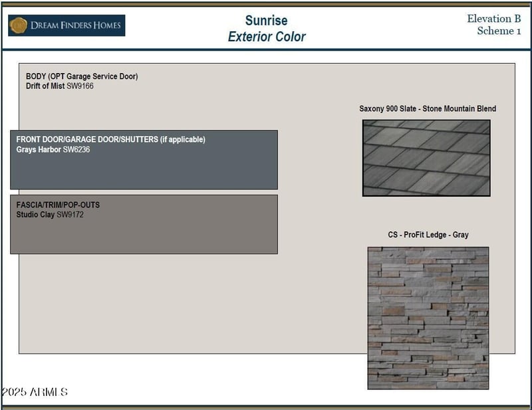Click the CS - ProFit Ledge - Gray label
This screenshot has width=532, height=410.
pyautogui.click(x=428, y=235)
